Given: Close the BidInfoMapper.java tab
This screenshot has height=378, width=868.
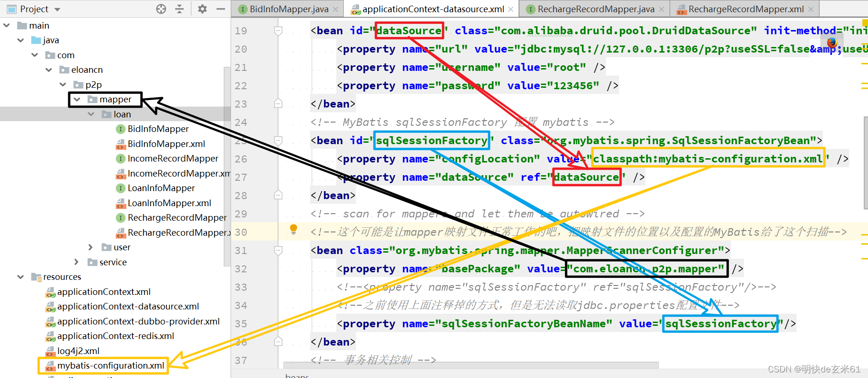Looking at the screenshot, I should coord(336,9).
